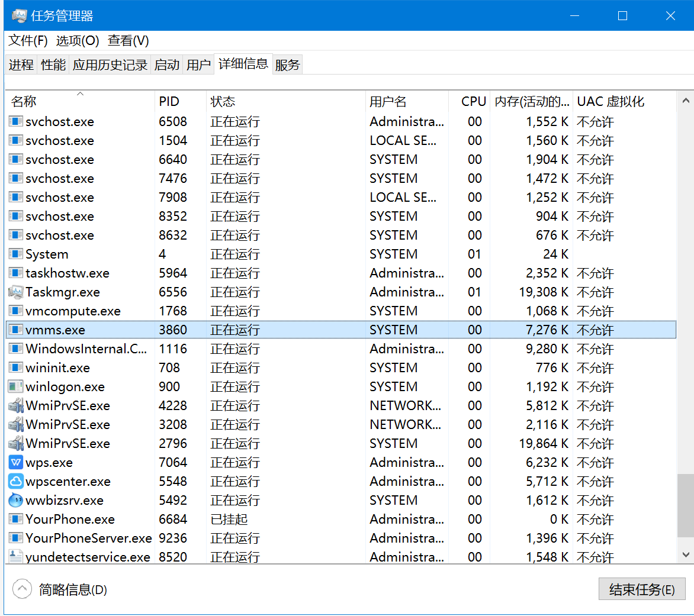Click the winlogon.exe process icon
The height and width of the screenshot is (616, 694).
pos(15,386)
